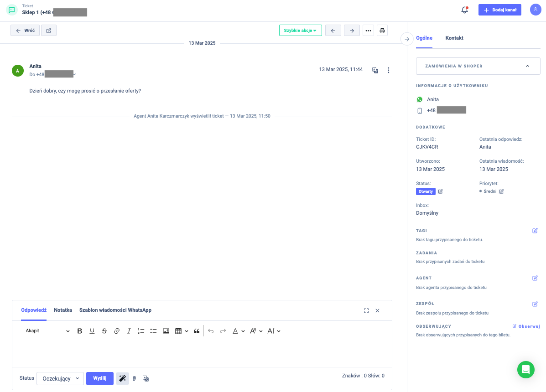Print the ticket using printer icon
This screenshot has height=392, width=546.
click(x=382, y=31)
